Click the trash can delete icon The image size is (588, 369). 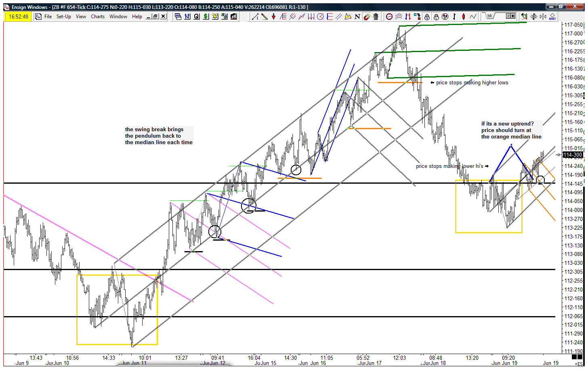[376, 17]
